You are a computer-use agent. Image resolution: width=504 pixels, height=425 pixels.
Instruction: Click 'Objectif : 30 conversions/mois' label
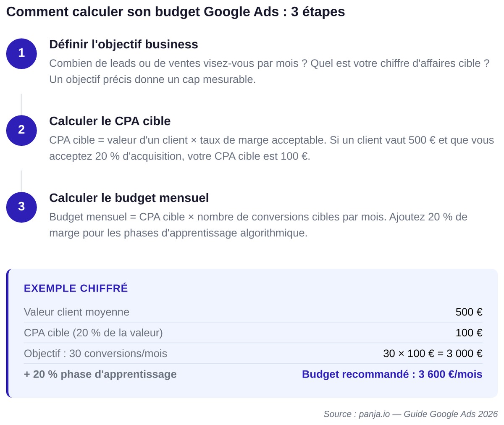95,354
